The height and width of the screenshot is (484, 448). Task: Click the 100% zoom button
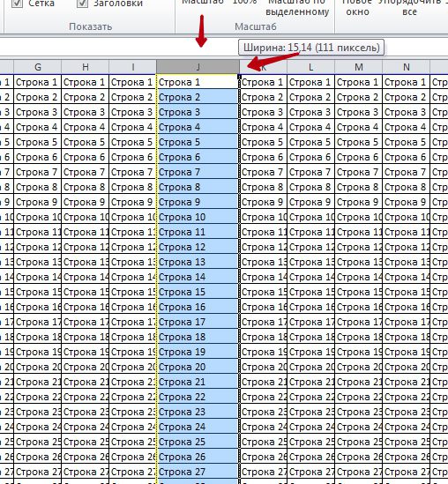pos(244,3)
